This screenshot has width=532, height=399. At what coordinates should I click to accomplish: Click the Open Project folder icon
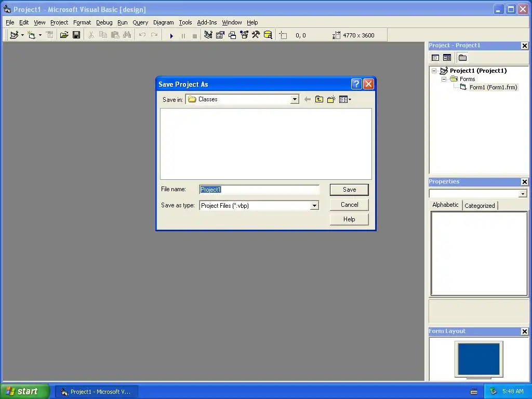64,35
